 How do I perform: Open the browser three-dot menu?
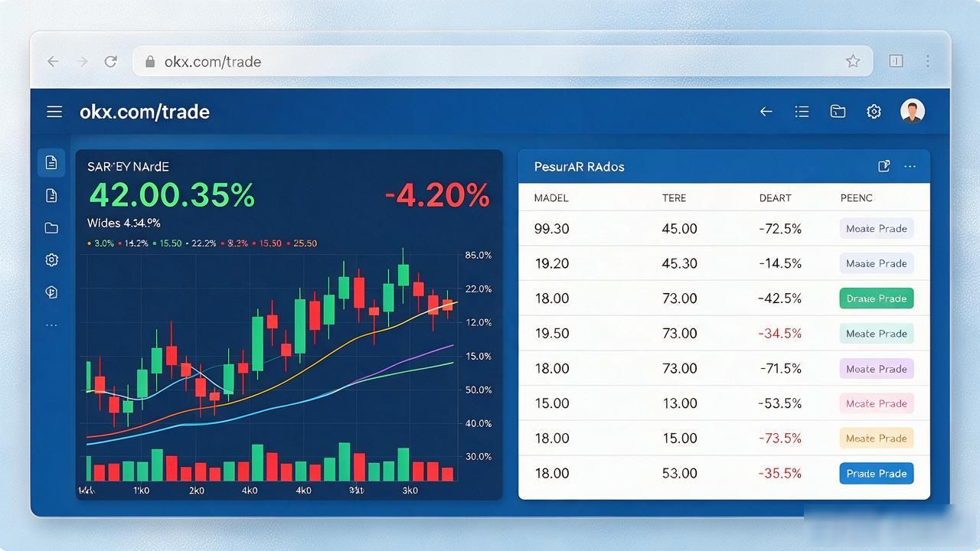click(928, 61)
